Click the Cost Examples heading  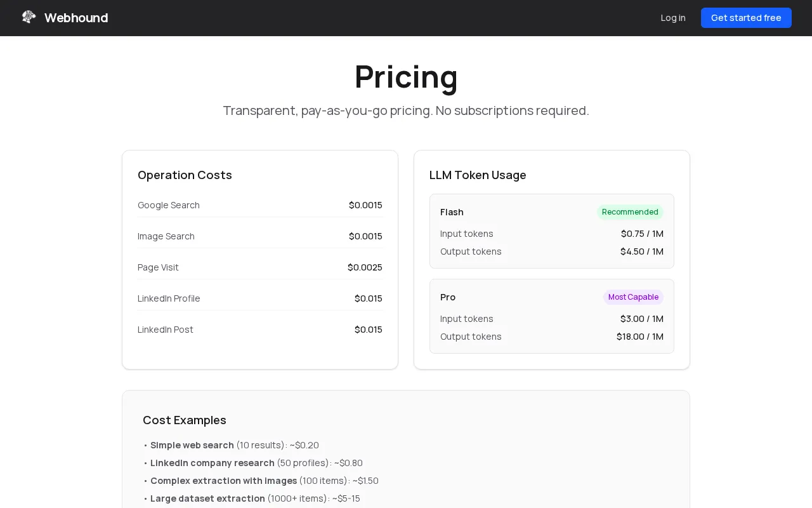tap(185, 420)
